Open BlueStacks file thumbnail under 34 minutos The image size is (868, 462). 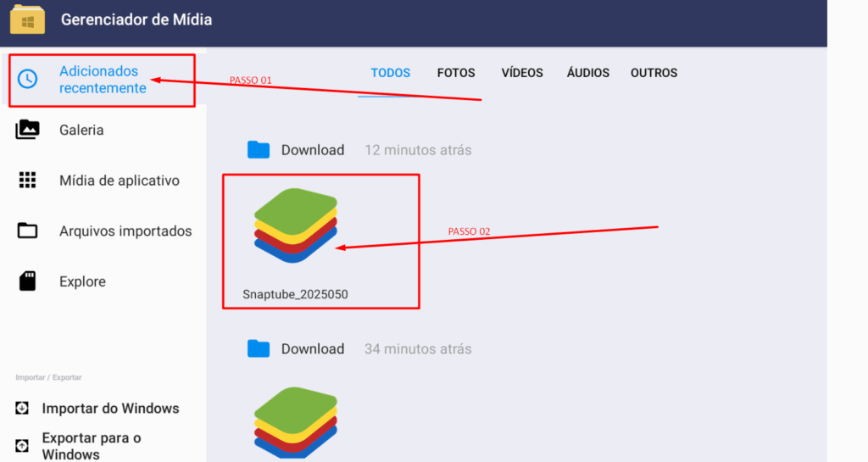(296, 423)
